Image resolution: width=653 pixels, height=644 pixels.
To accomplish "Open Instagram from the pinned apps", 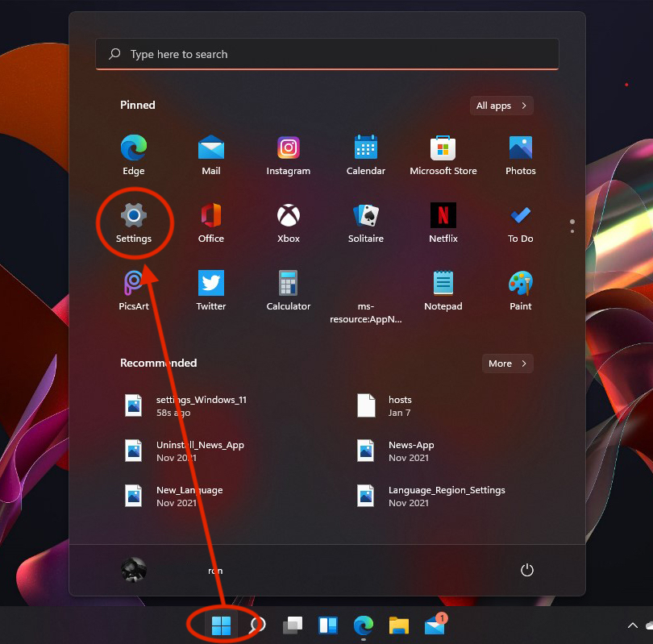I will point(288,155).
